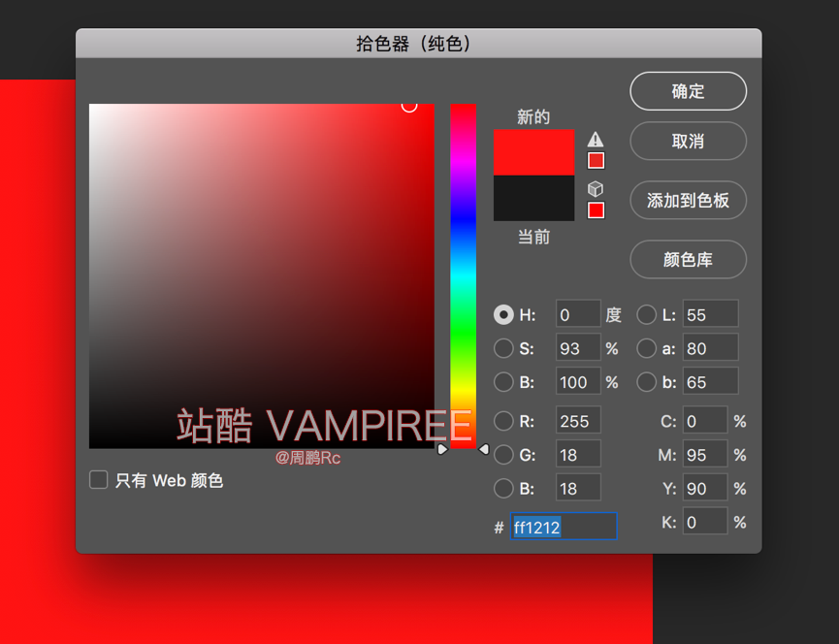Select the B brightness radio button

click(x=503, y=382)
